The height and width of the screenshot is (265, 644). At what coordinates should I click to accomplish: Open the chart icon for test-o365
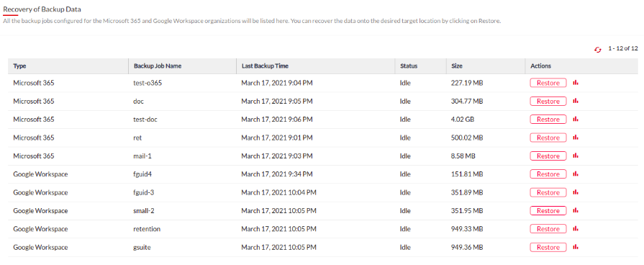(x=576, y=83)
